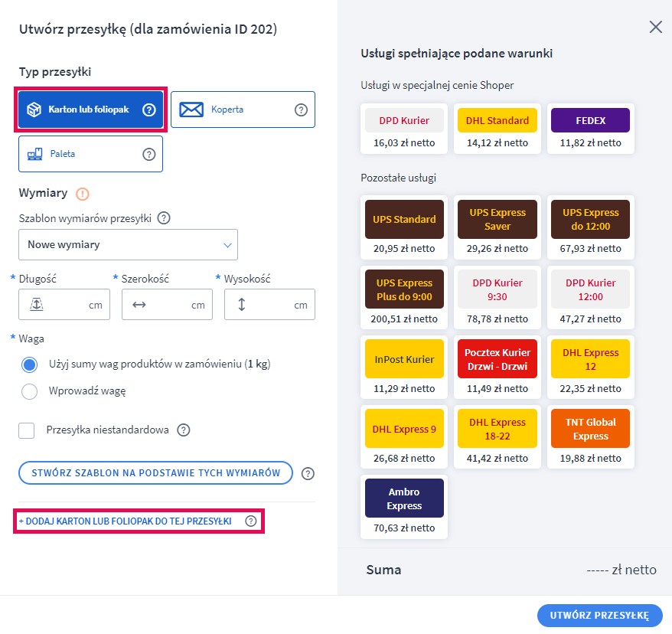Enable Przesyłka niestandardowa checkbox

coord(27,430)
